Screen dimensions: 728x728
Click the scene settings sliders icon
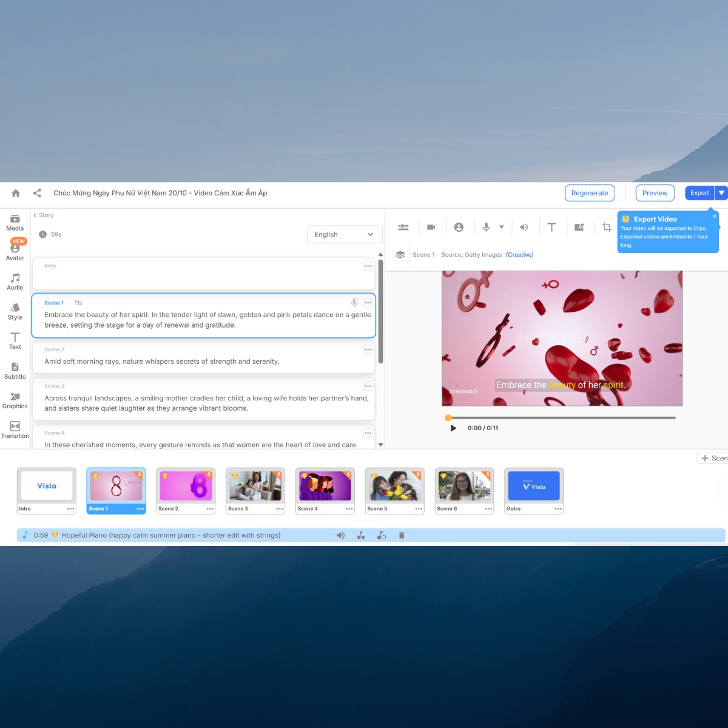coord(403,227)
